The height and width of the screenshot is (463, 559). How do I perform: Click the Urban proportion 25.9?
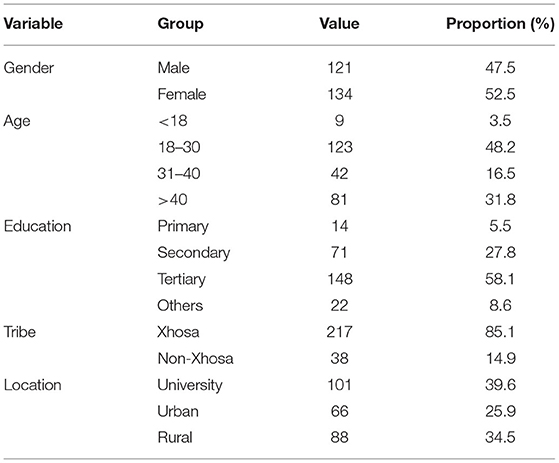(x=500, y=411)
